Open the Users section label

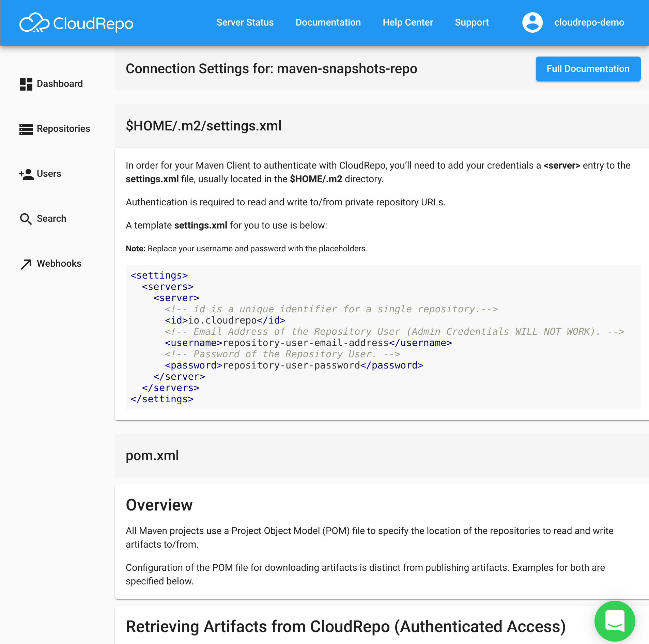pyautogui.click(x=49, y=174)
